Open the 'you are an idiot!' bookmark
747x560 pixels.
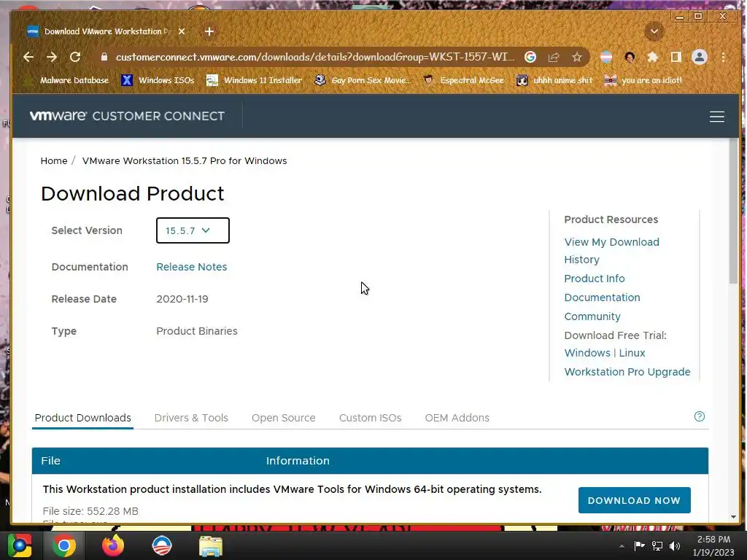click(643, 80)
